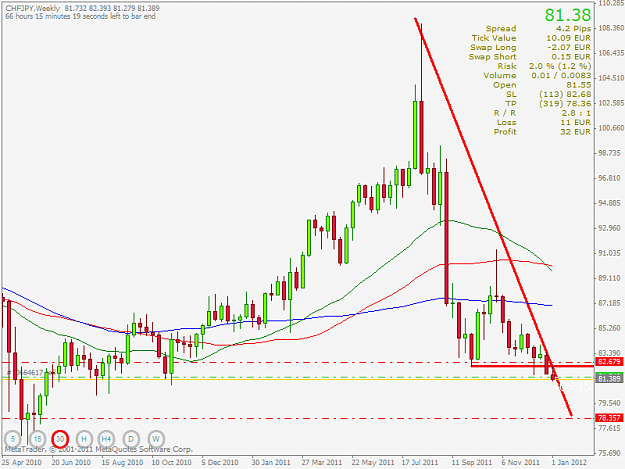Click the 100.660 price scale label
This screenshot has width=625, height=469.
611,128
